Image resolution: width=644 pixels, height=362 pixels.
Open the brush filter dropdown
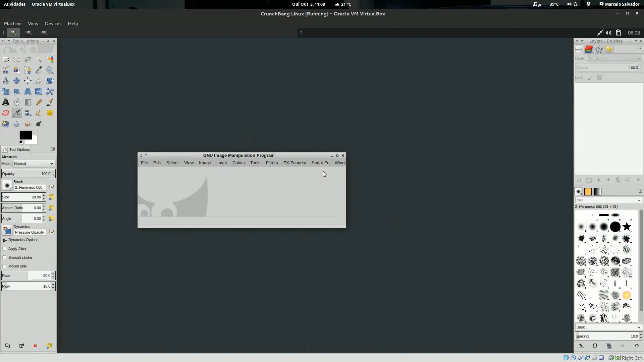639,200
